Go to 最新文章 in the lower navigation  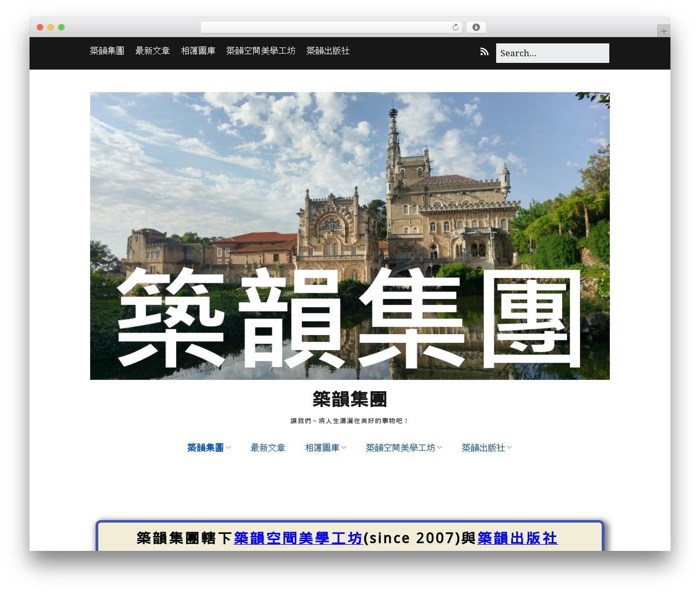click(x=268, y=447)
